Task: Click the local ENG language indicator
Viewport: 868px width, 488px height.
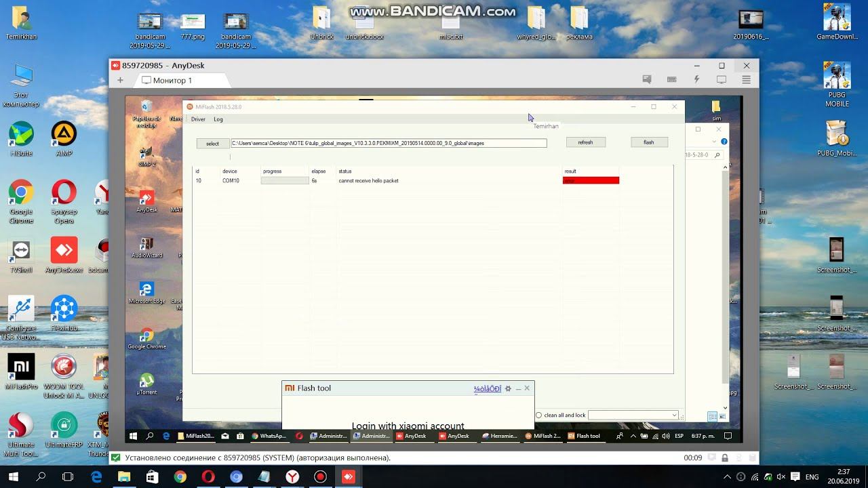Action: coord(812,476)
